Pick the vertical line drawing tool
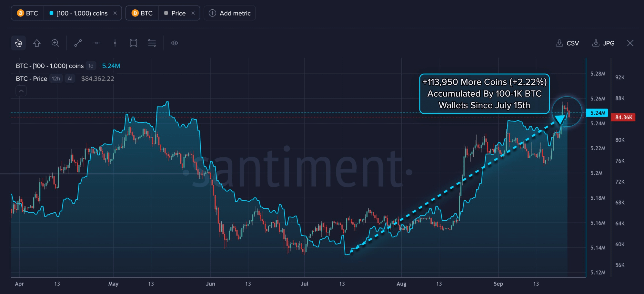The height and width of the screenshot is (294, 644). [115, 43]
